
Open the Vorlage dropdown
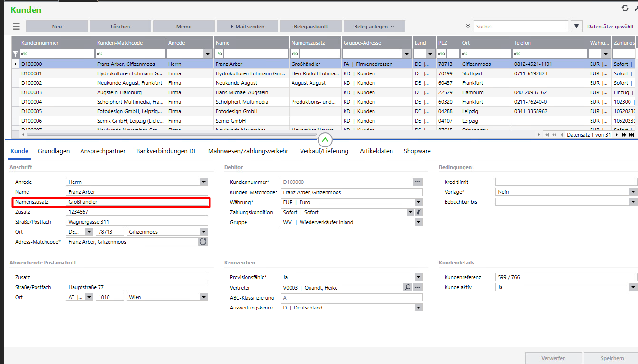[x=633, y=192]
